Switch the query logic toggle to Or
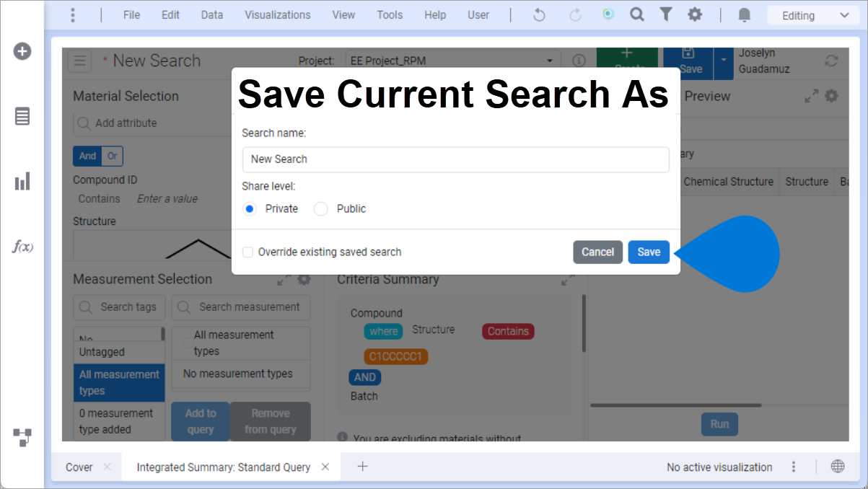The image size is (868, 489). coord(112,156)
